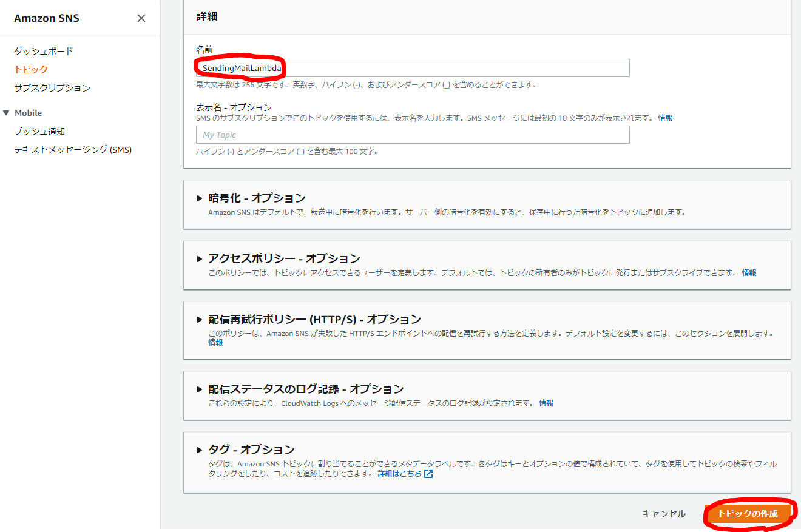Viewport: 801px width, 532px height.
Task: Click the キャンセル button
Action: (x=664, y=513)
